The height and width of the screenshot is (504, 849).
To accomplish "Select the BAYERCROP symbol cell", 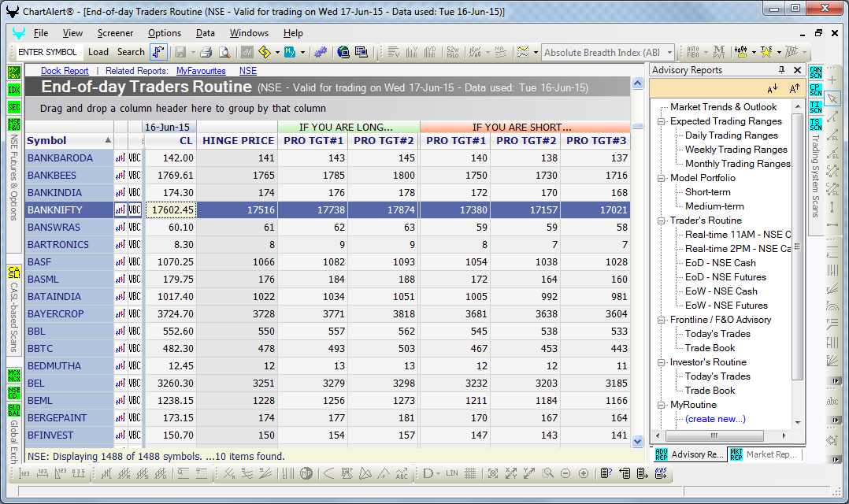I will (69, 314).
